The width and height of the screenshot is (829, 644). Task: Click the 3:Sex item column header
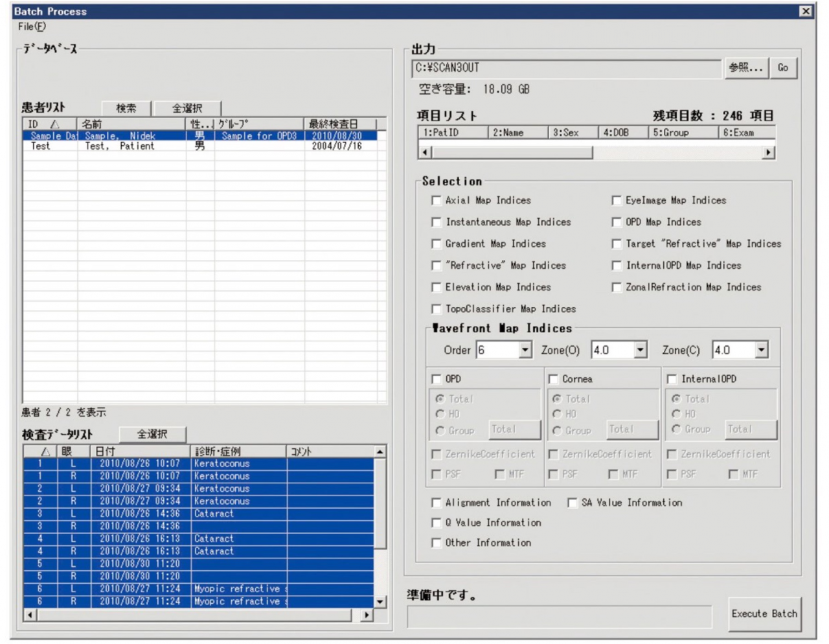coord(573,133)
